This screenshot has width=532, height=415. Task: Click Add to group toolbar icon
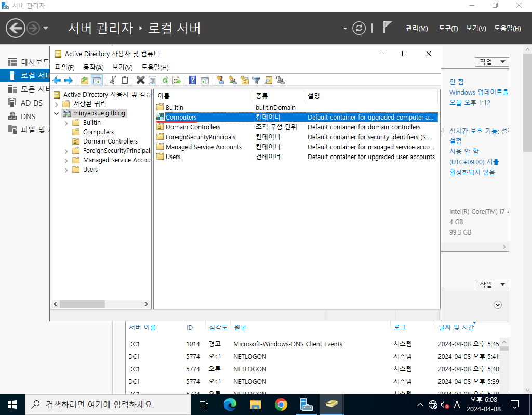281,81
